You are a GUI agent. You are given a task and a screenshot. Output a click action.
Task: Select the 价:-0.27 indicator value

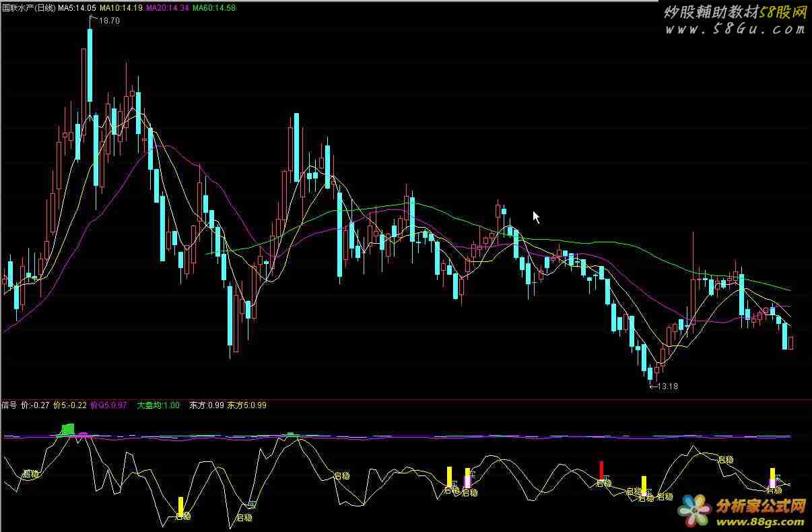(35, 405)
